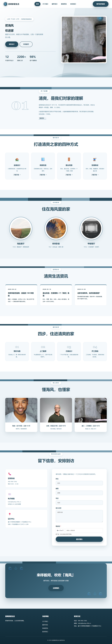Click the 设计中心 address line

pos(20,522)
